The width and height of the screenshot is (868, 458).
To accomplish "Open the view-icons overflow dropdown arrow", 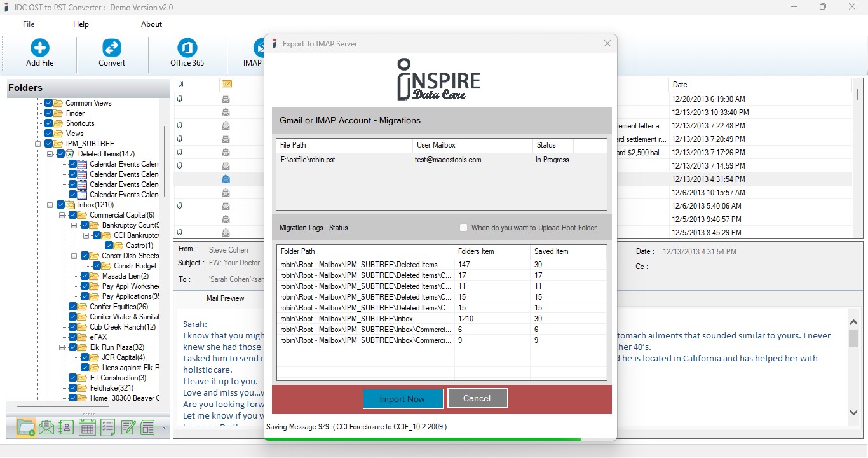I will pos(164,427).
